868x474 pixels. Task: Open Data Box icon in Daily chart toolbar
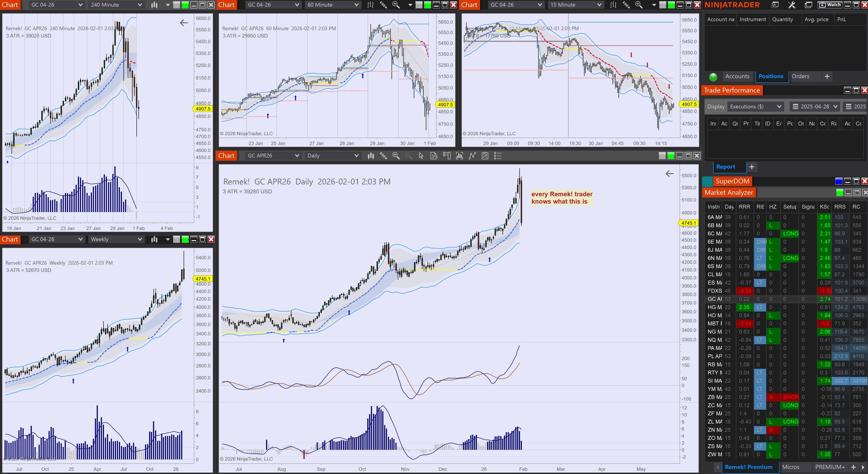pos(434,156)
